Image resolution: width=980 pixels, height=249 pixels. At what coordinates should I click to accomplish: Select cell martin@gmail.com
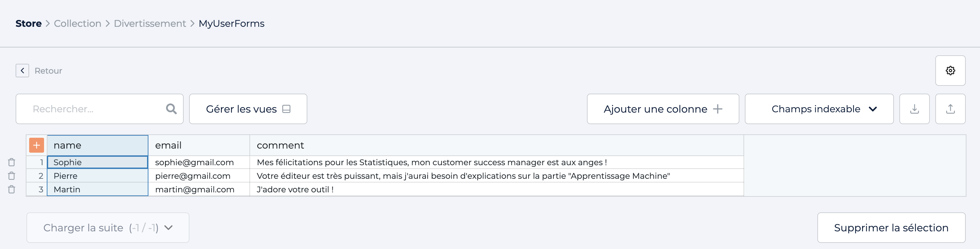[199, 190]
